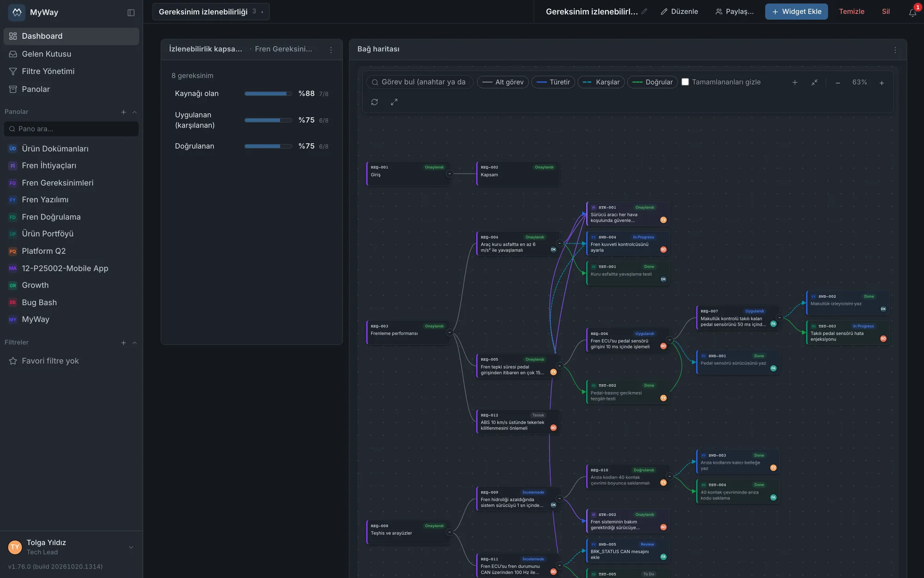Image resolution: width=924 pixels, height=578 pixels.
Task: Open Panolar in sidebar
Action: pyautogui.click(x=71, y=89)
